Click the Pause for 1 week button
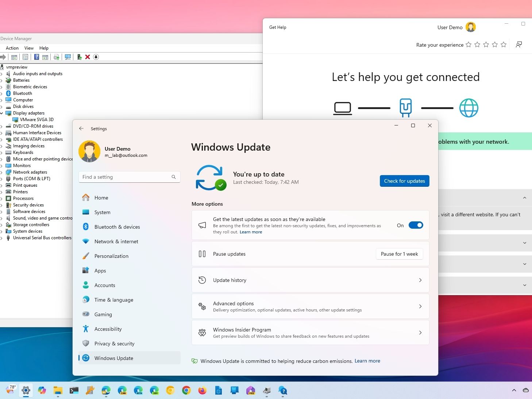This screenshot has width=532, height=399. [x=399, y=254]
